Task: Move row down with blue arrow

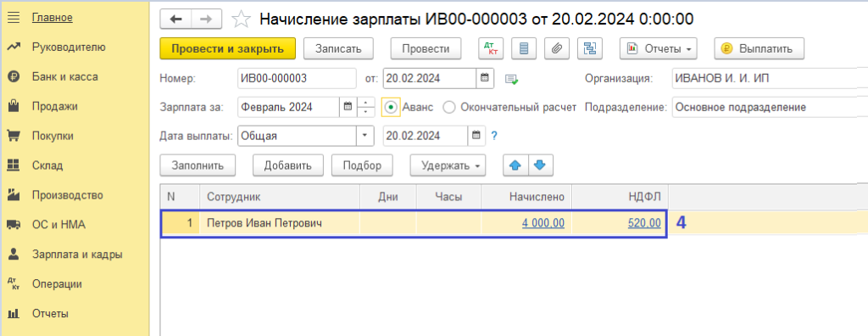Action: tap(541, 165)
